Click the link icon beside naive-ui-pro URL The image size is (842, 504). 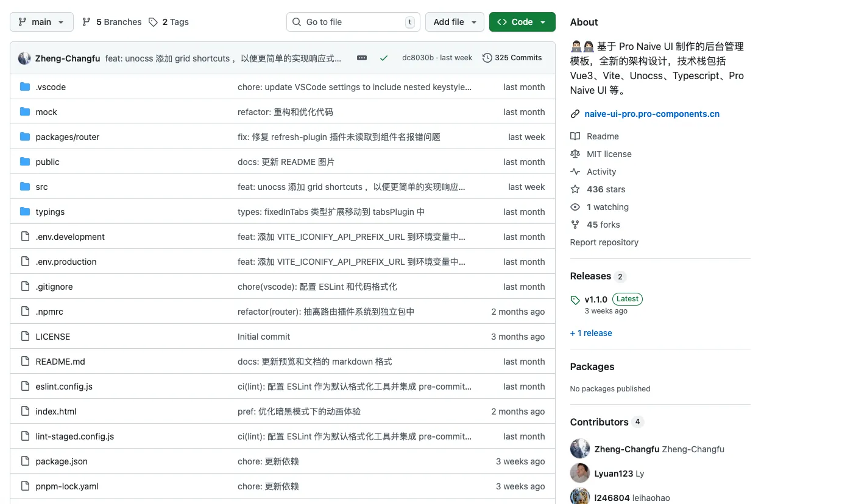574,113
